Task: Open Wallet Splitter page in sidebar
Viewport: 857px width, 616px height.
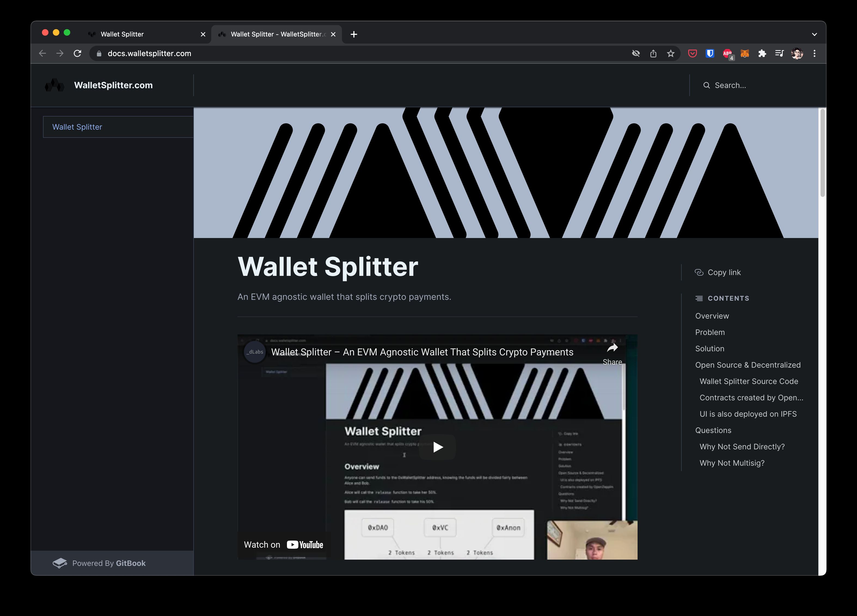Action: (x=118, y=127)
